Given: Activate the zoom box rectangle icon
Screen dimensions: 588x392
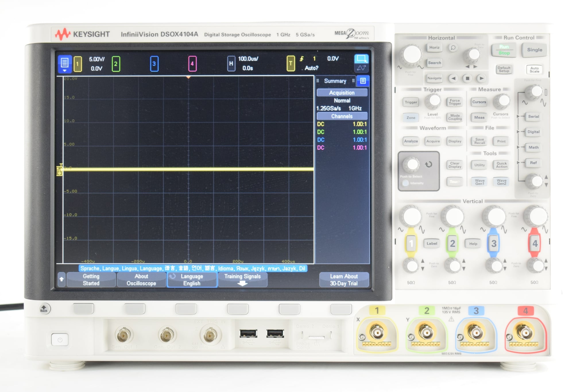Looking at the screenshot, I should tap(361, 59).
